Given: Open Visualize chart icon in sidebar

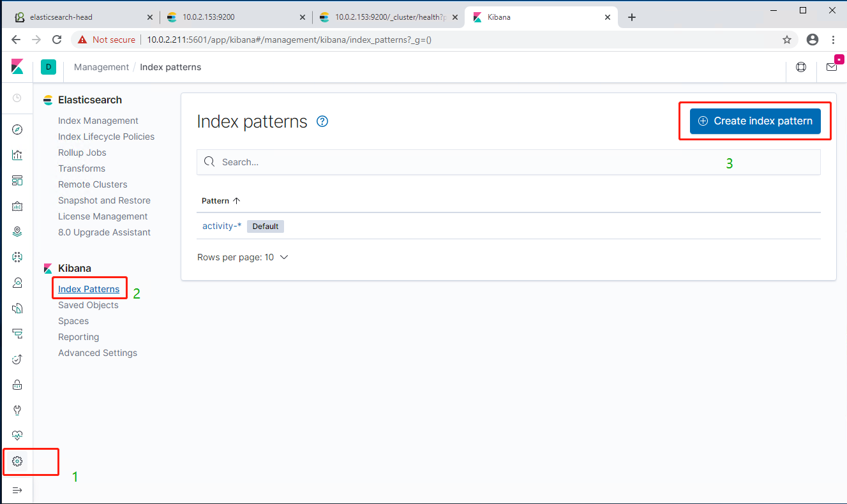Looking at the screenshot, I should [17, 155].
